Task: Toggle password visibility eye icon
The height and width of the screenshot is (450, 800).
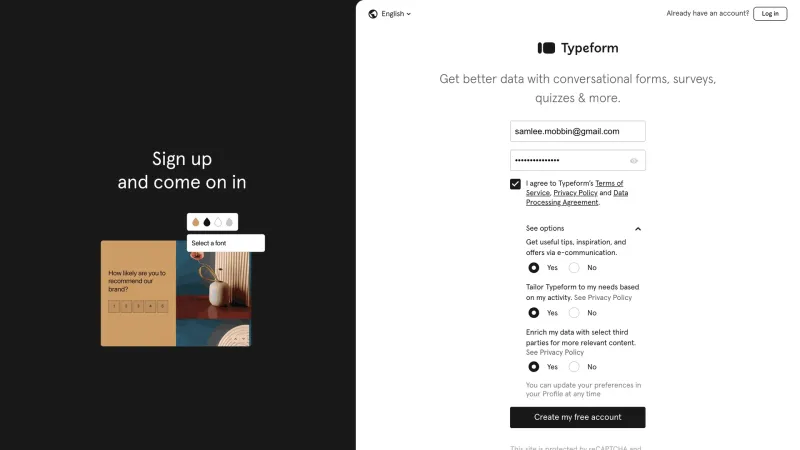Action: coord(634,161)
